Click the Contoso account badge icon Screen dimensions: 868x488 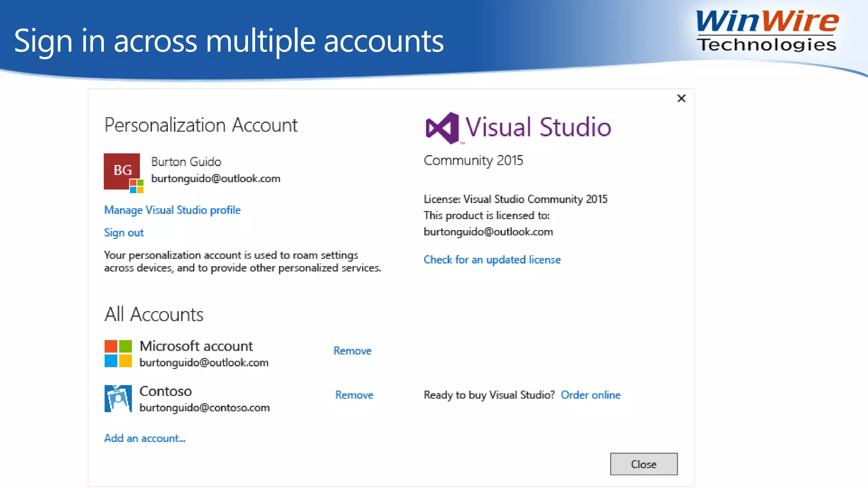click(x=118, y=398)
